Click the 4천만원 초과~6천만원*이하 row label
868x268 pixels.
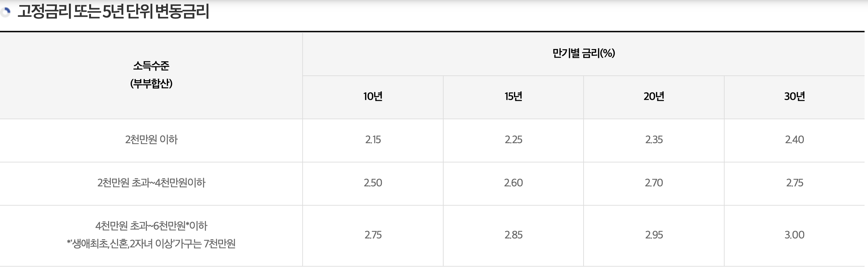pos(151,226)
